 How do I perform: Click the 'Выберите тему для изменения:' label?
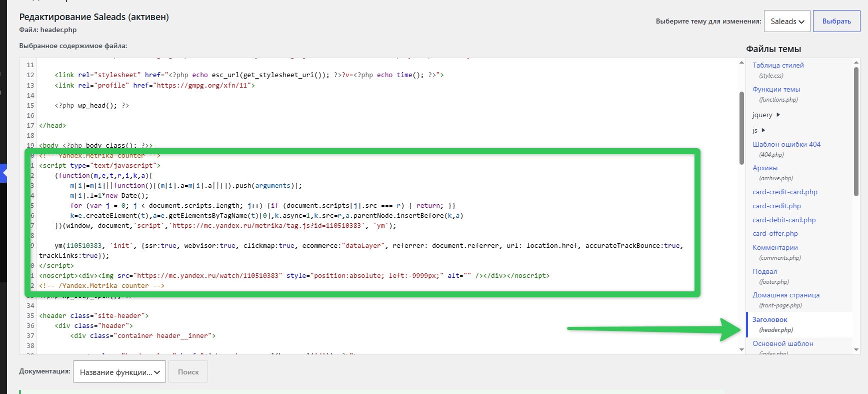(708, 22)
